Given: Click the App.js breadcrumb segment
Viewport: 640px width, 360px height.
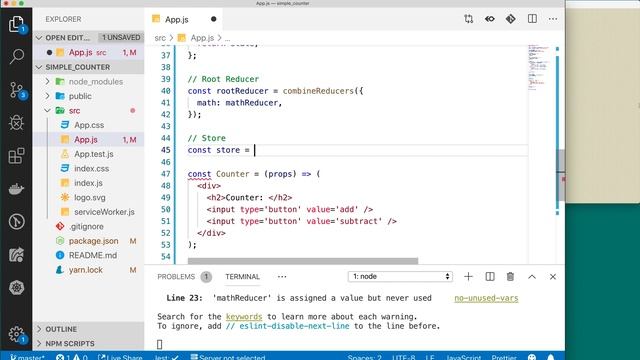Looking at the screenshot, I should [202, 38].
